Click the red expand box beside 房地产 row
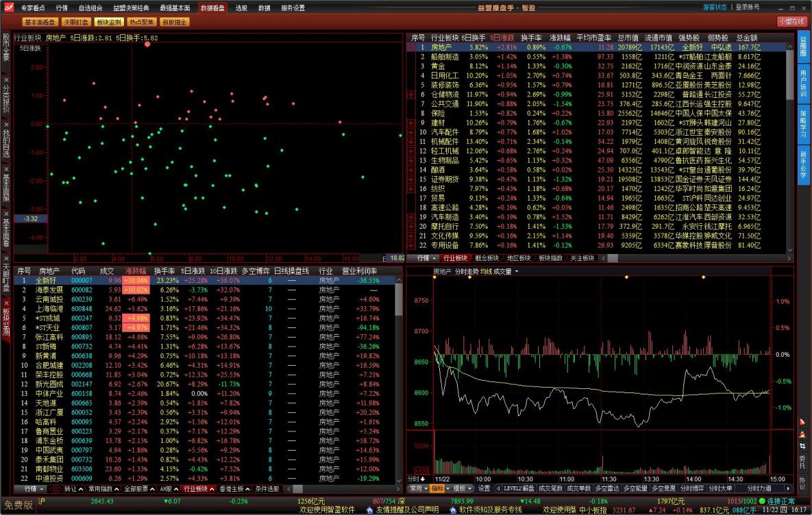 (411, 47)
